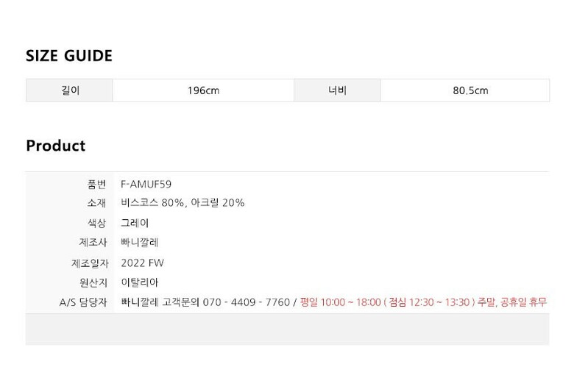Viewport: 574px width, 392px height.
Task: Click the 제조일자 row label
Action: (x=90, y=263)
